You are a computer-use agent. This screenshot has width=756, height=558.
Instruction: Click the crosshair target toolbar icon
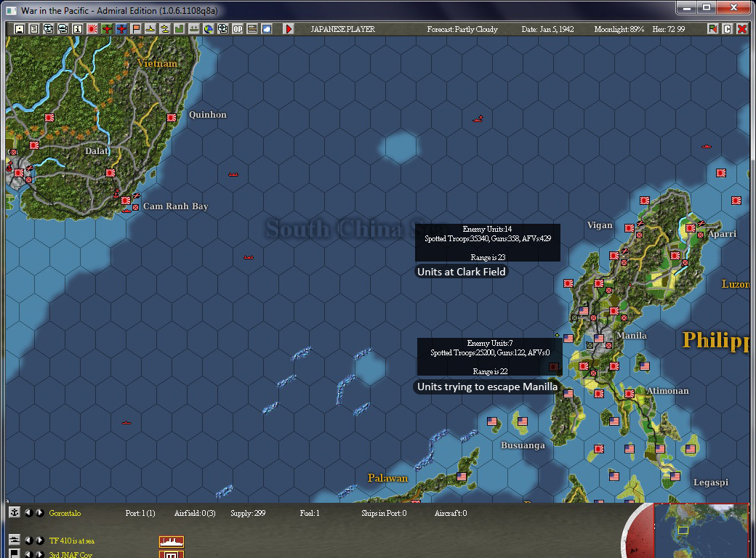click(222, 29)
